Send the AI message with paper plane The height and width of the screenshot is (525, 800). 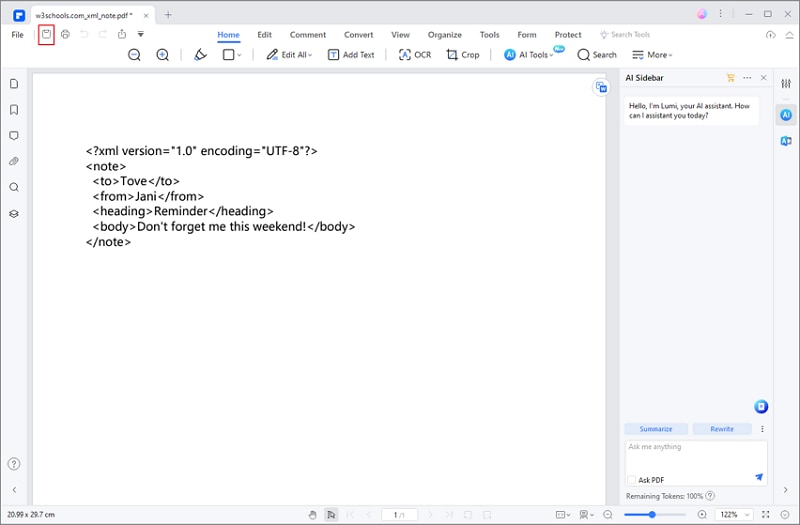759,477
